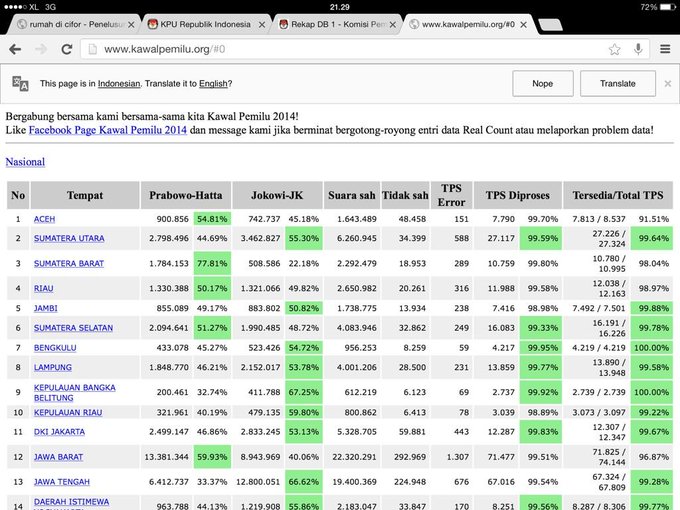Click the XL 3G carrier signal indicator
The image size is (680, 510).
(x=29, y=7)
